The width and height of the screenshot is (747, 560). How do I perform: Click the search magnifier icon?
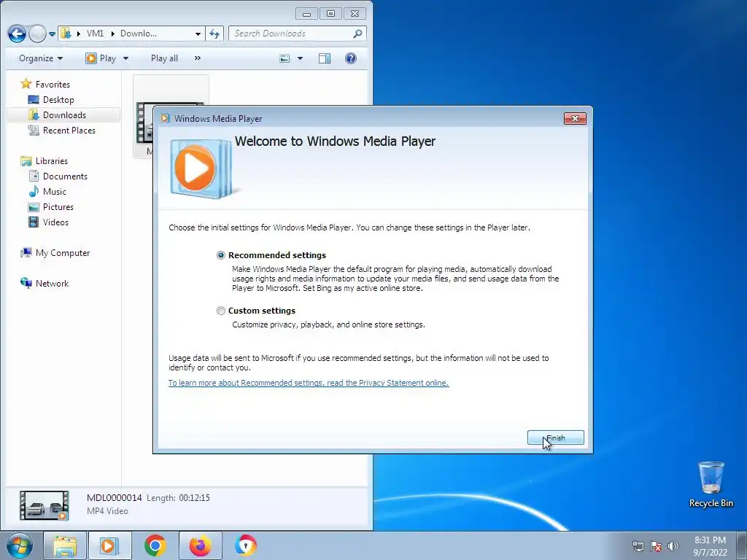click(357, 34)
